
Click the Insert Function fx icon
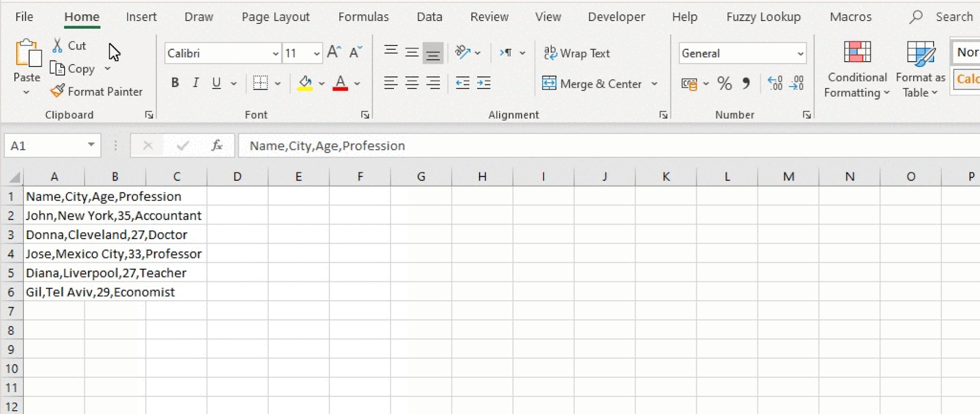coord(217,146)
